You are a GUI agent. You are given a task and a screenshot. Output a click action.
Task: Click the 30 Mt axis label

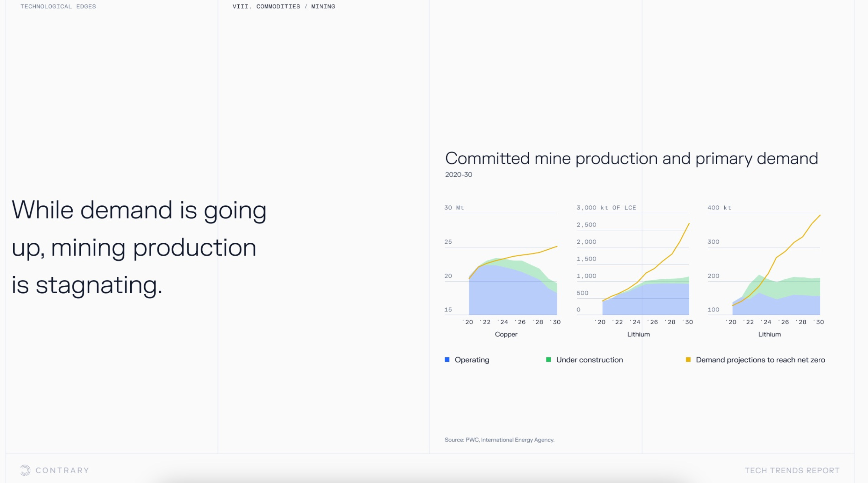pos(454,208)
